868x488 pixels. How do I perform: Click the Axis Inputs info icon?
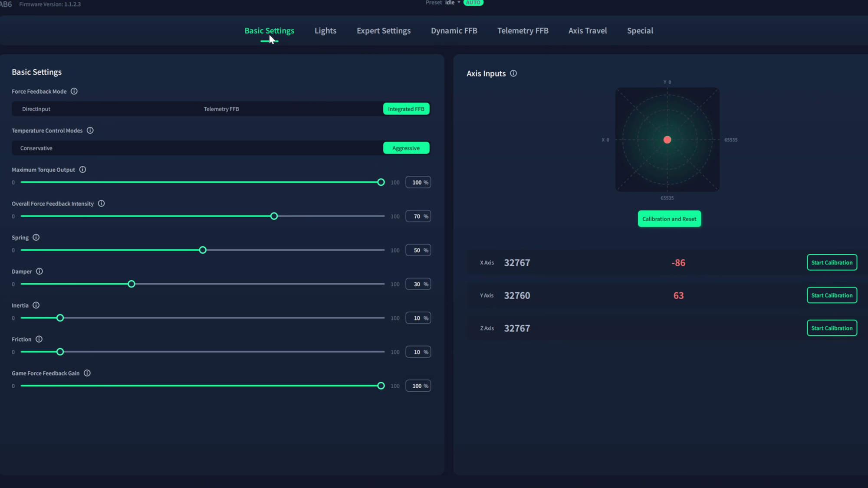click(513, 74)
